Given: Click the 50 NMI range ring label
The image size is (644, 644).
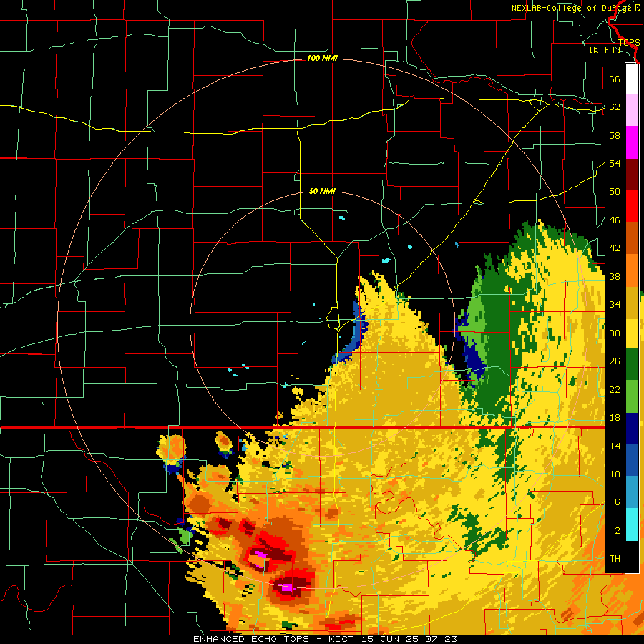Looking at the screenshot, I should click(x=322, y=191).
